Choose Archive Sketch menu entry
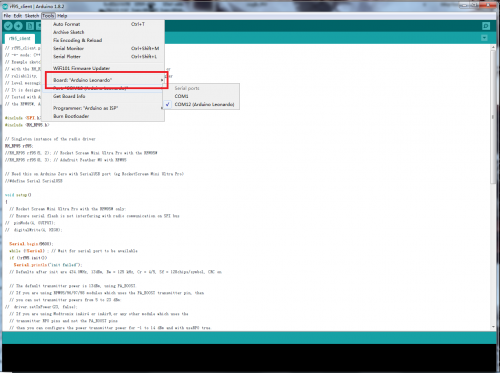The image size is (500, 373). point(103,32)
